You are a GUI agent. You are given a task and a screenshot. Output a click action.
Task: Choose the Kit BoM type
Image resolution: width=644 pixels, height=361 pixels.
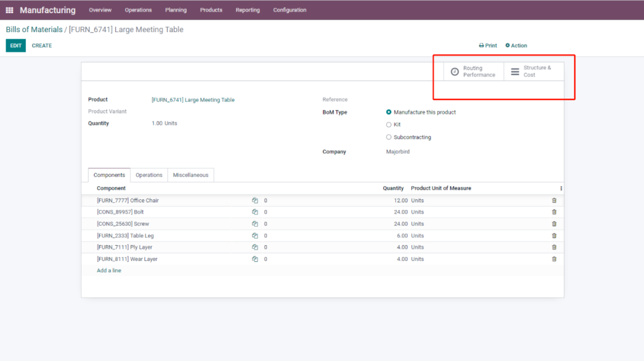389,125
